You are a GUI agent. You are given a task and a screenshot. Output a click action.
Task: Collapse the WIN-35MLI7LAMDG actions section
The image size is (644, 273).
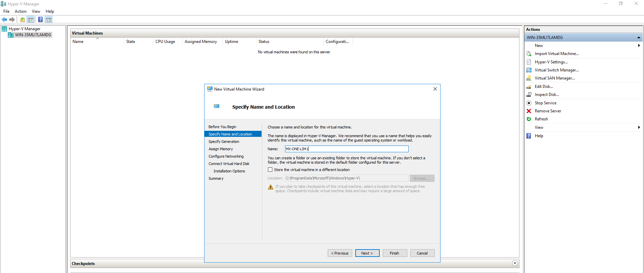point(639,38)
